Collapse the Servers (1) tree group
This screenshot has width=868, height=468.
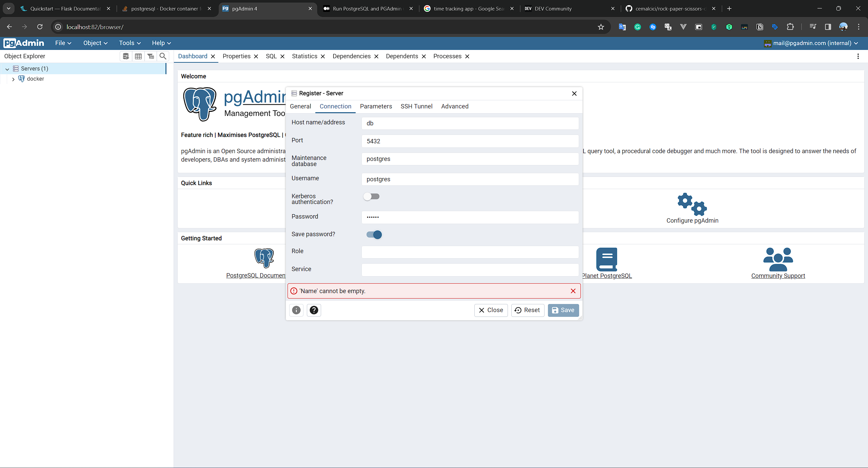click(x=7, y=69)
